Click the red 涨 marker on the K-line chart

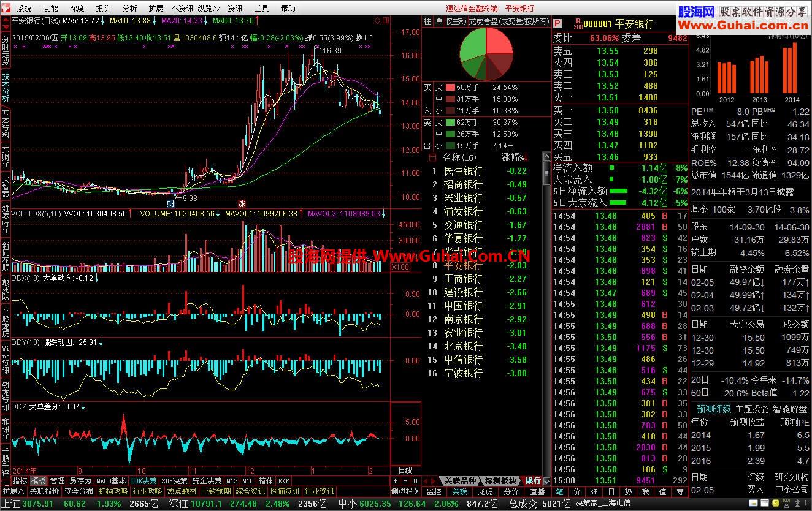pos(242,203)
